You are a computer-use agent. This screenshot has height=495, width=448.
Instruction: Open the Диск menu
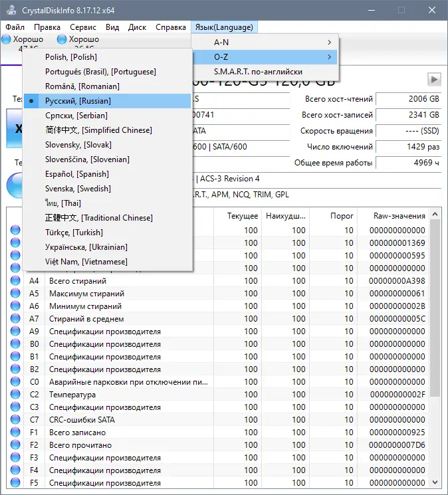(137, 27)
